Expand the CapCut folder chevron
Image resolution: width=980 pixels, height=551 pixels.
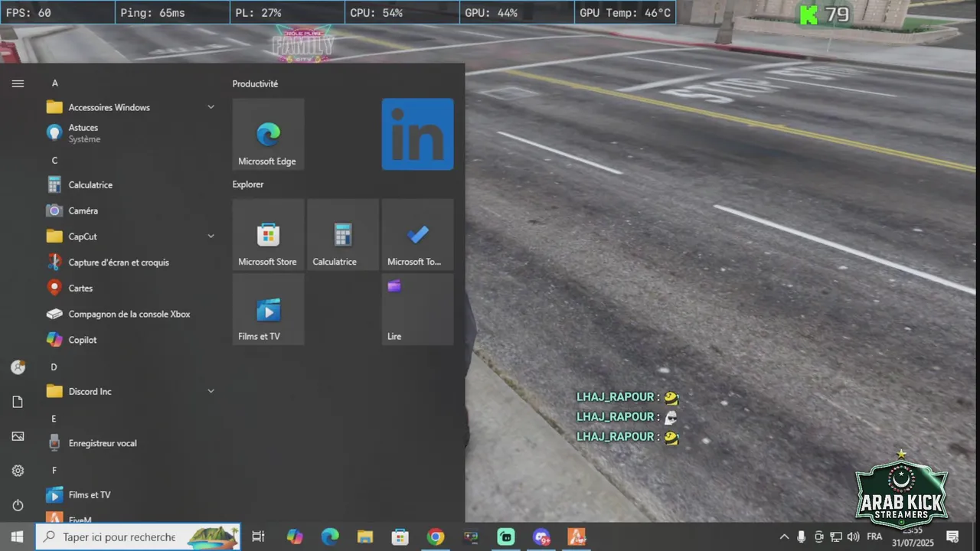coord(211,236)
